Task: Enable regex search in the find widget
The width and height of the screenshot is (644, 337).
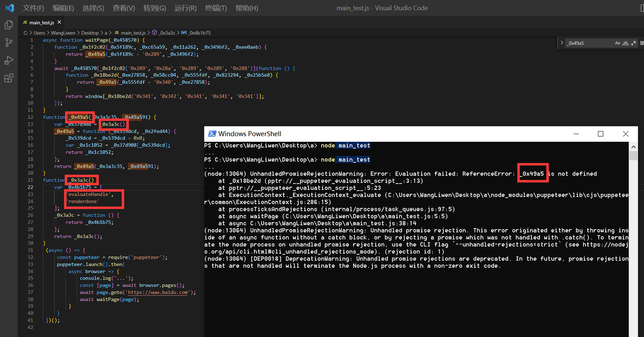Action: 634,42
